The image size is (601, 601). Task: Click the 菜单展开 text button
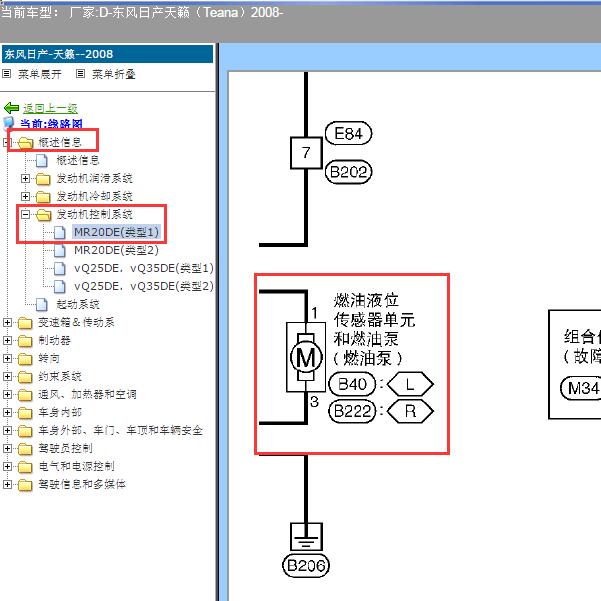click(x=40, y=74)
